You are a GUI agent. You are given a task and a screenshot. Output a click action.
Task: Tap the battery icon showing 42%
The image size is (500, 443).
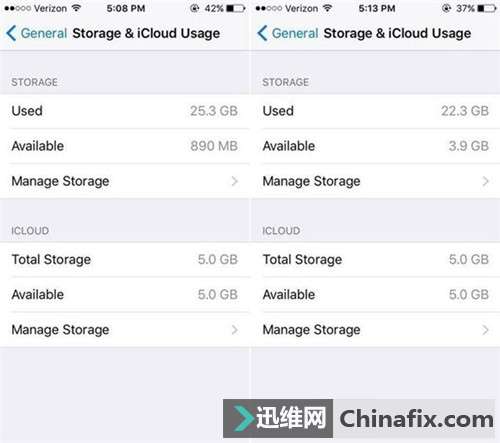(236, 8)
